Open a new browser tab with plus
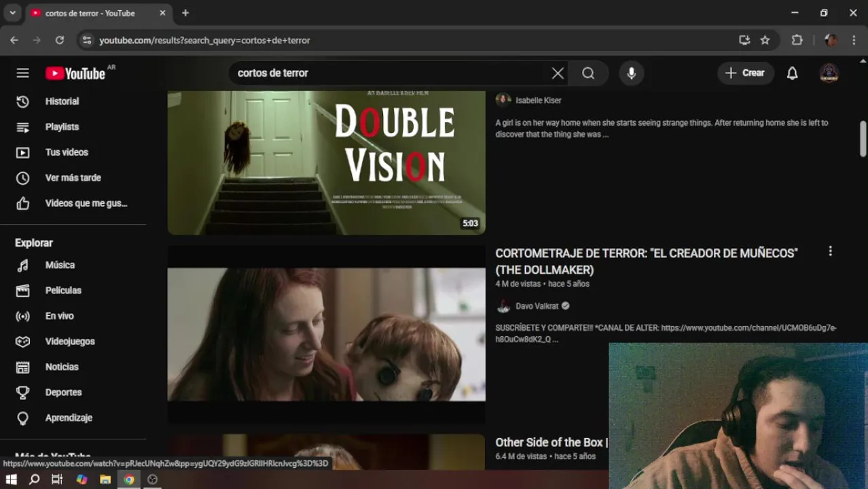The width and height of the screenshot is (868, 489). point(185,13)
